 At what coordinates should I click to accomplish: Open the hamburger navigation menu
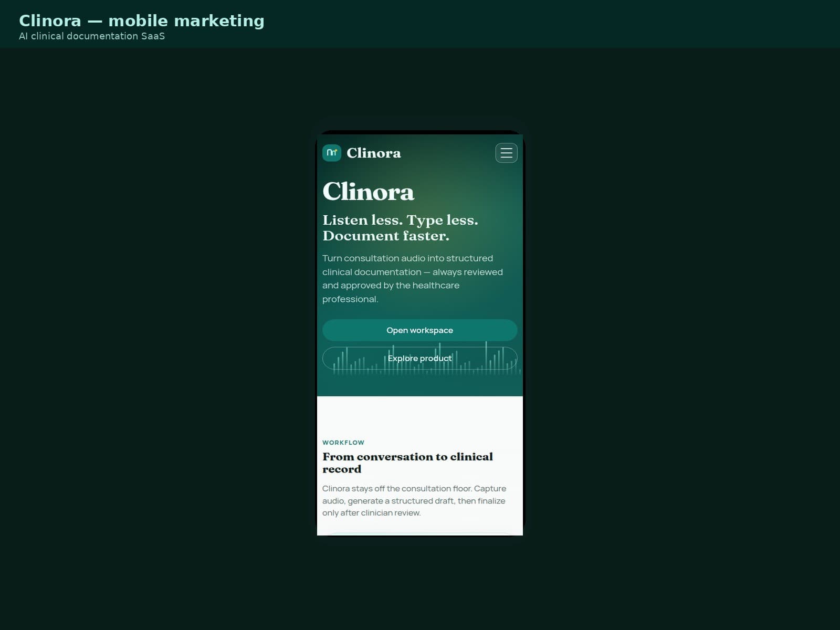point(506,153)
